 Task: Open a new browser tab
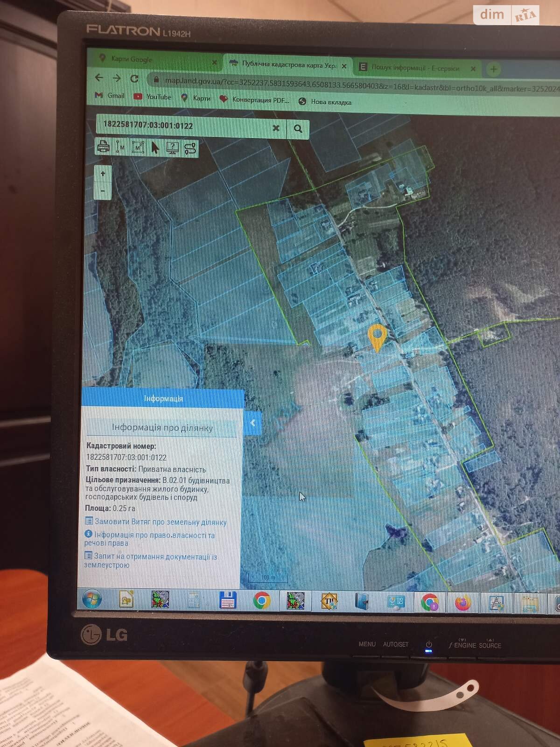point(494,70)
